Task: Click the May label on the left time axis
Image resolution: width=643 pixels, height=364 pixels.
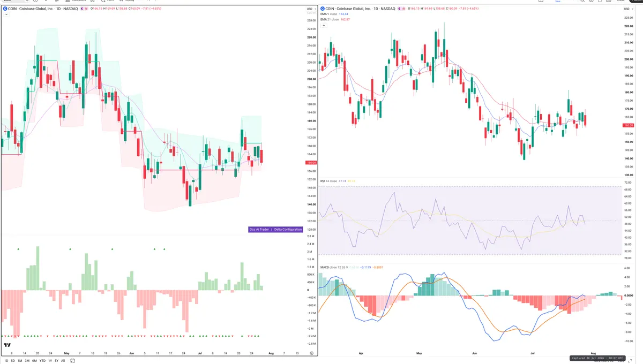Action: 66,353
